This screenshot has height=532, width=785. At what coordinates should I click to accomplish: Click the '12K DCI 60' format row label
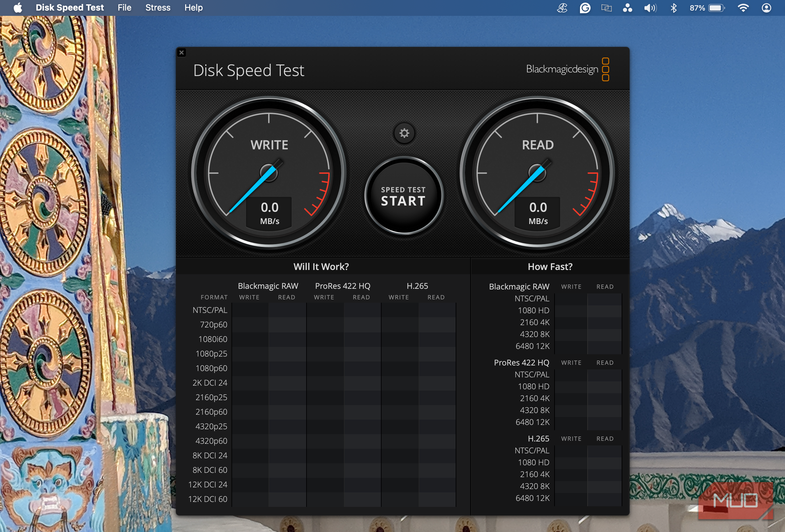(x=207, y=499)
